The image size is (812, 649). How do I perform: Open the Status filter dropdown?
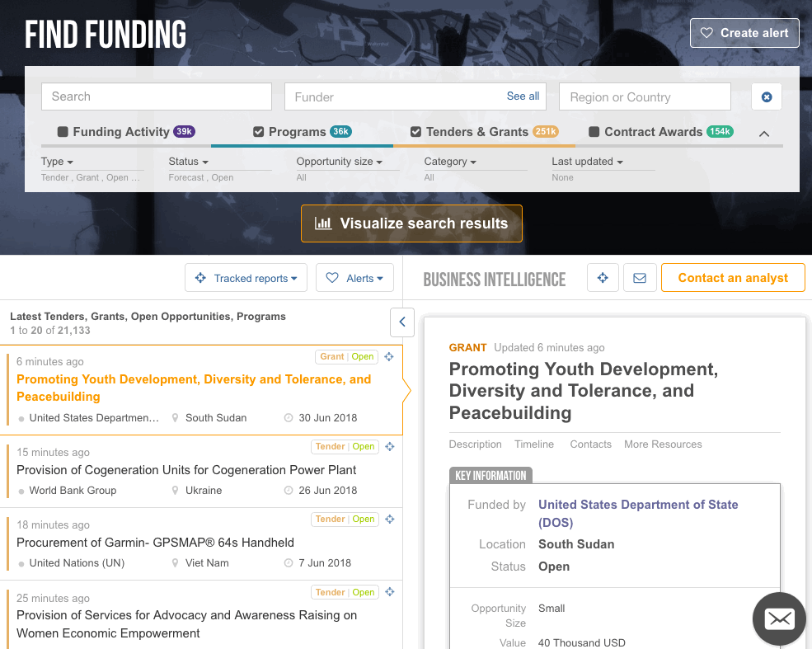coord(189,162)
